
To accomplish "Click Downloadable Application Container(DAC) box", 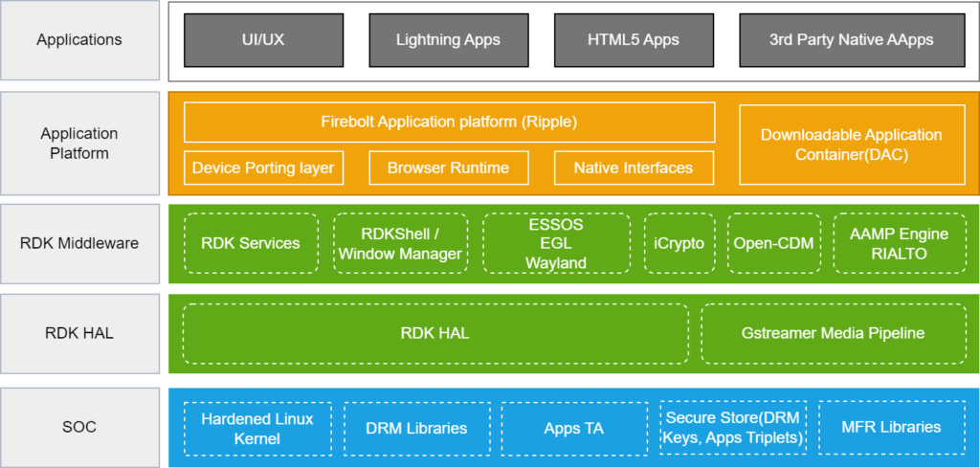I will 851,144.
